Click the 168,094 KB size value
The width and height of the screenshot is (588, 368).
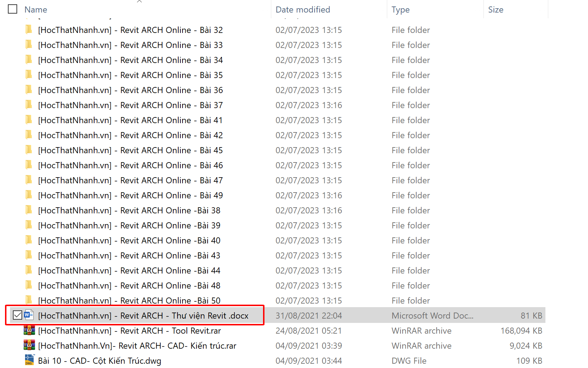coord(521,331)
